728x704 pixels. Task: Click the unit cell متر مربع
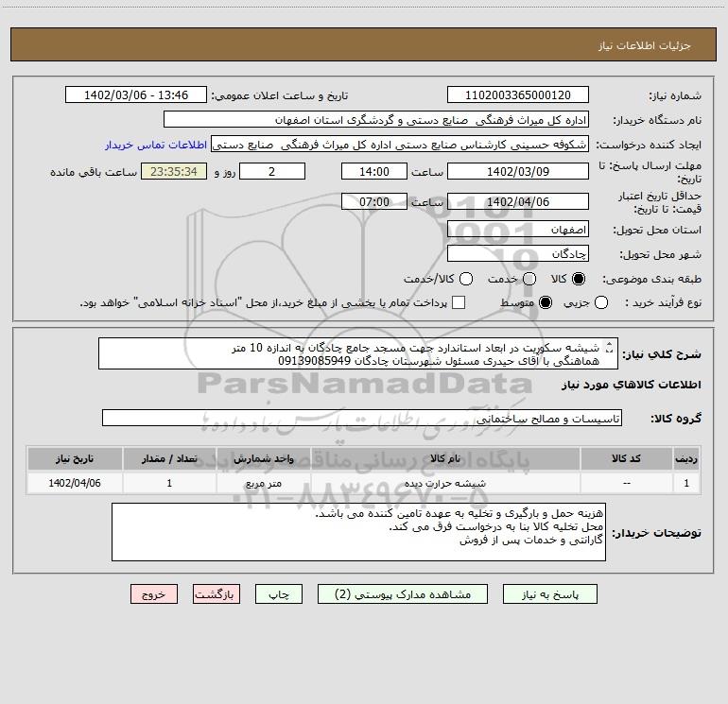(x=263, y=483)
